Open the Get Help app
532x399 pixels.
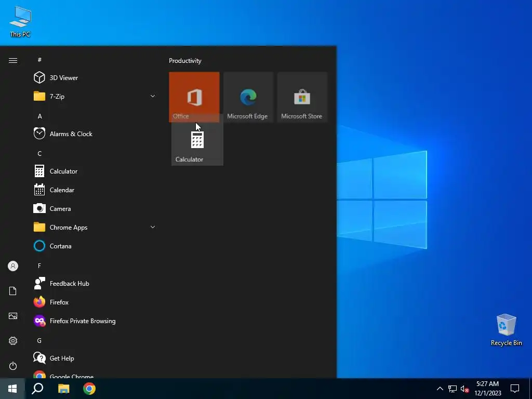pyautogui.click(x=95, y=358)
